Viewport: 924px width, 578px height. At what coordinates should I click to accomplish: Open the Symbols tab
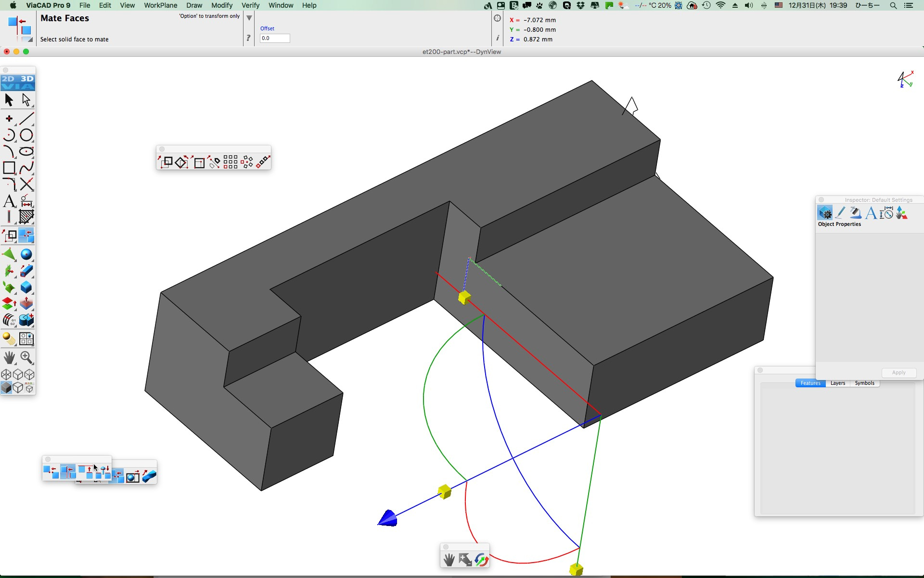[x=864, y=383]
